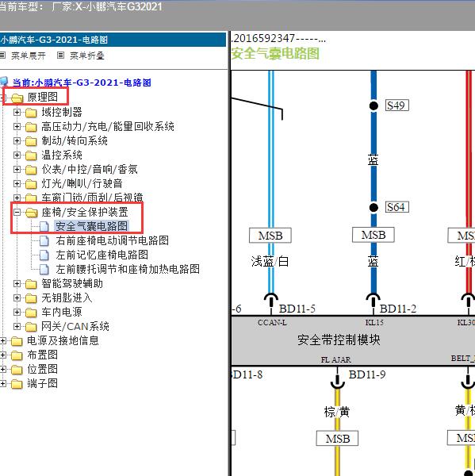
Task: Expand the 网关/CAN系统 node
Action: point(17,326)
